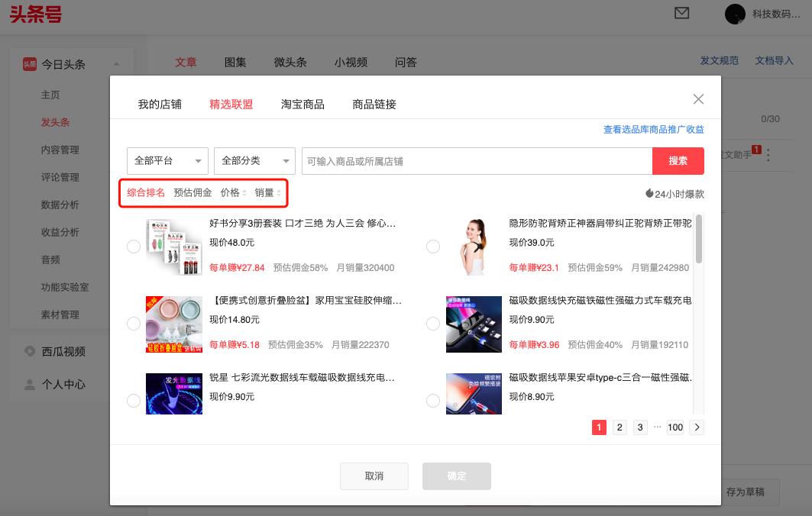Click the 科技数码 profile avatar
This screenshot has height=516, width=812.
pyautogui.click(x=734, y=14)
